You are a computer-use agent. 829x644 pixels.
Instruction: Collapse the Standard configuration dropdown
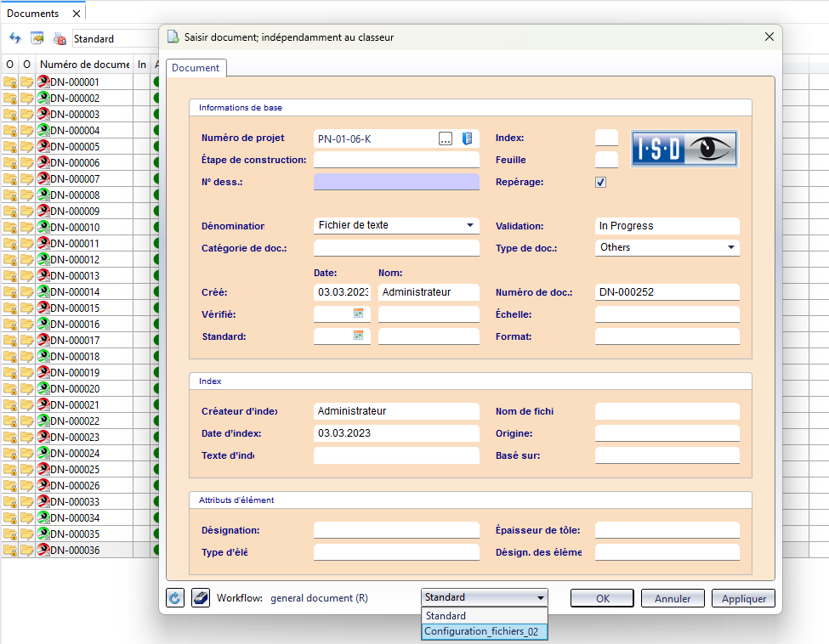pos(540,597)
